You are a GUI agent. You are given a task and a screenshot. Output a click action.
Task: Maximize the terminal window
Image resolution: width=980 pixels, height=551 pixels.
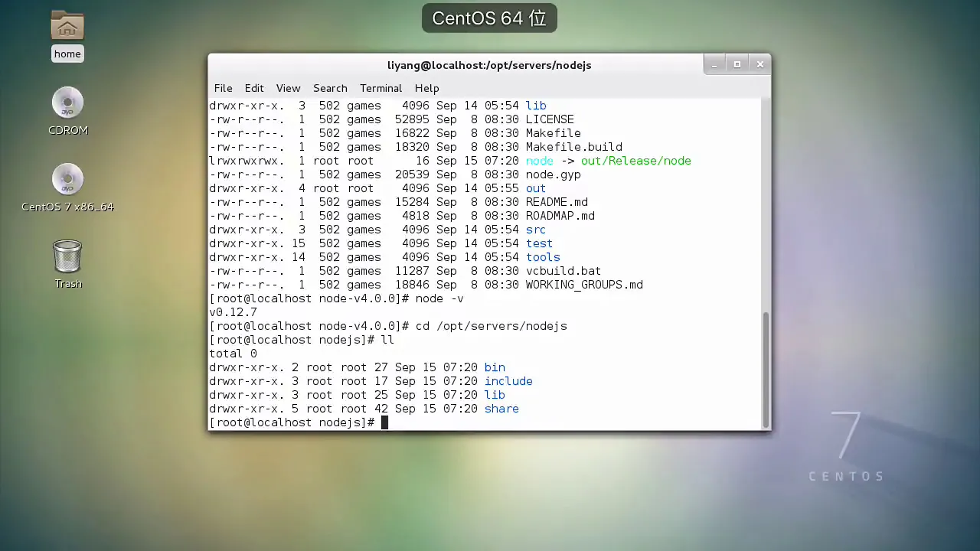coord(737,65)
